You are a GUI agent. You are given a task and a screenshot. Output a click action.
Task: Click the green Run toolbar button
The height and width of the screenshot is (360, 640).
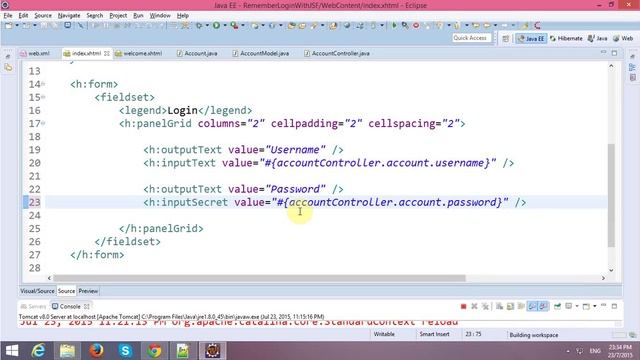(216, 25)
